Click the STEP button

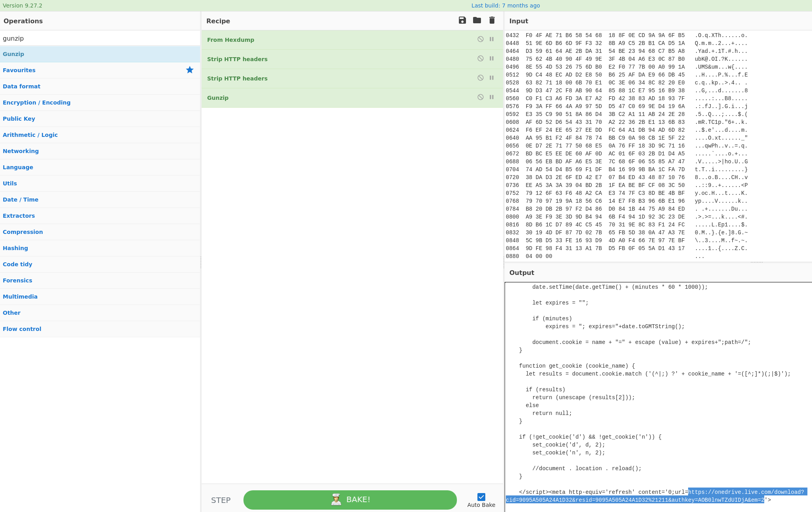pos(221,500)
